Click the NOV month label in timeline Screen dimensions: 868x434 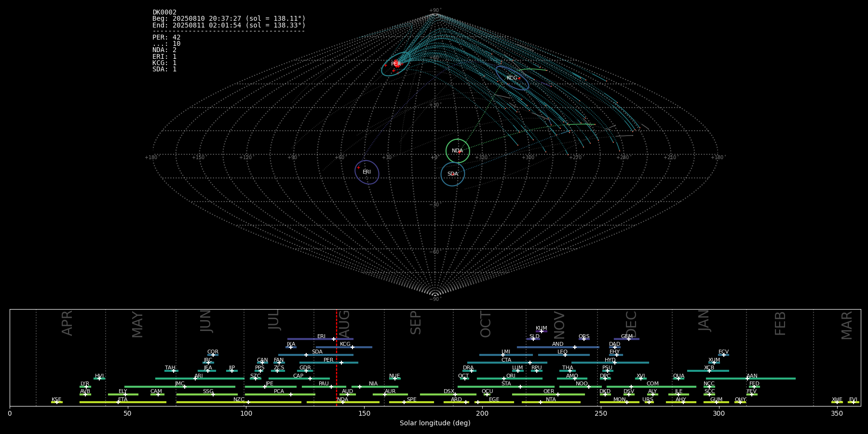[559, 325]
